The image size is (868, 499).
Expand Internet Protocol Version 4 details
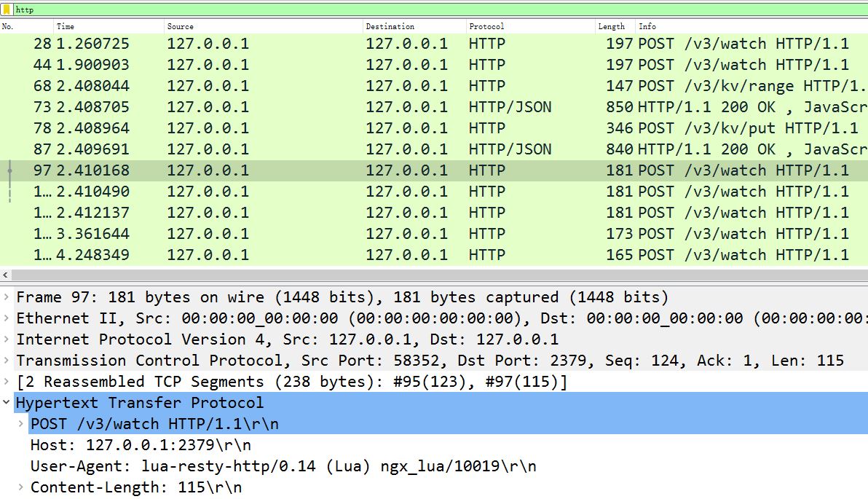click(x=7, y=339)
